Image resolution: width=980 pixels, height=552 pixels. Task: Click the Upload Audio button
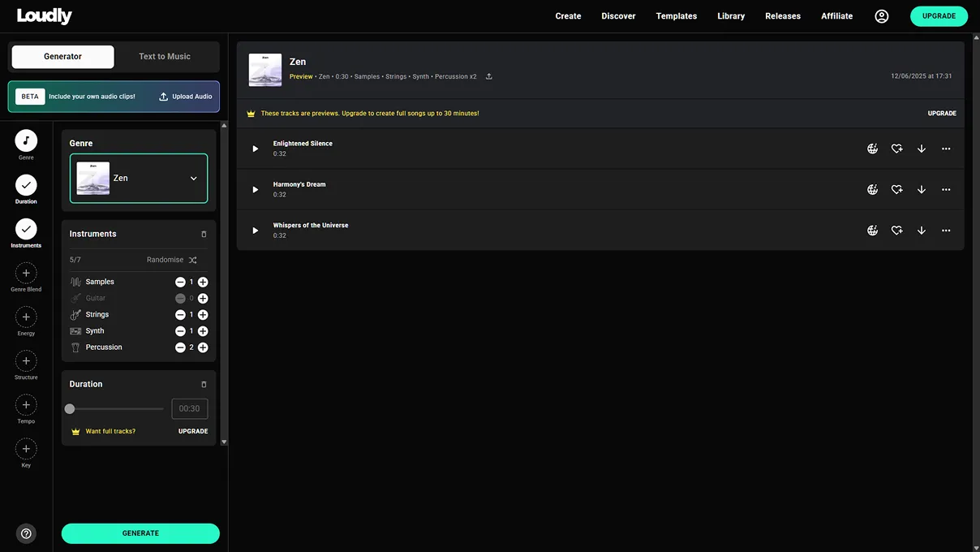click(x=186, y=97)
